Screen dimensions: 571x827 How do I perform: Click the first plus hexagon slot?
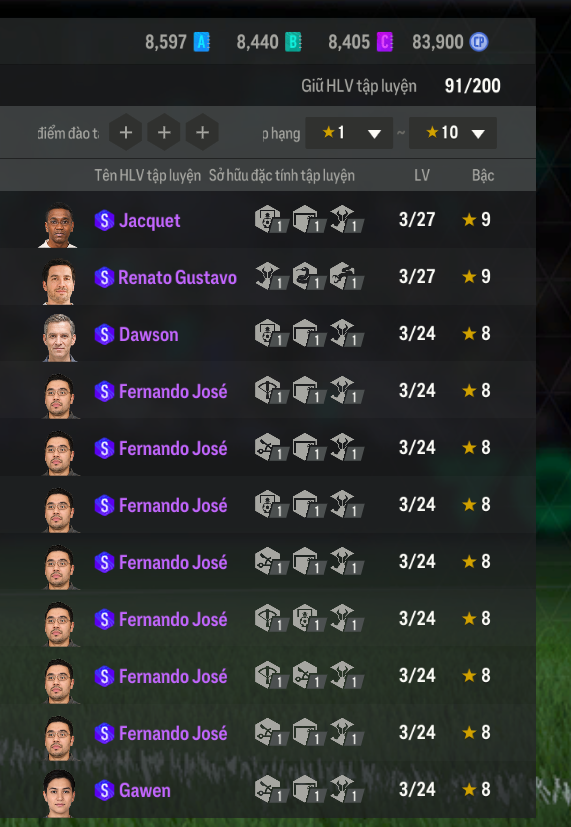125,132
